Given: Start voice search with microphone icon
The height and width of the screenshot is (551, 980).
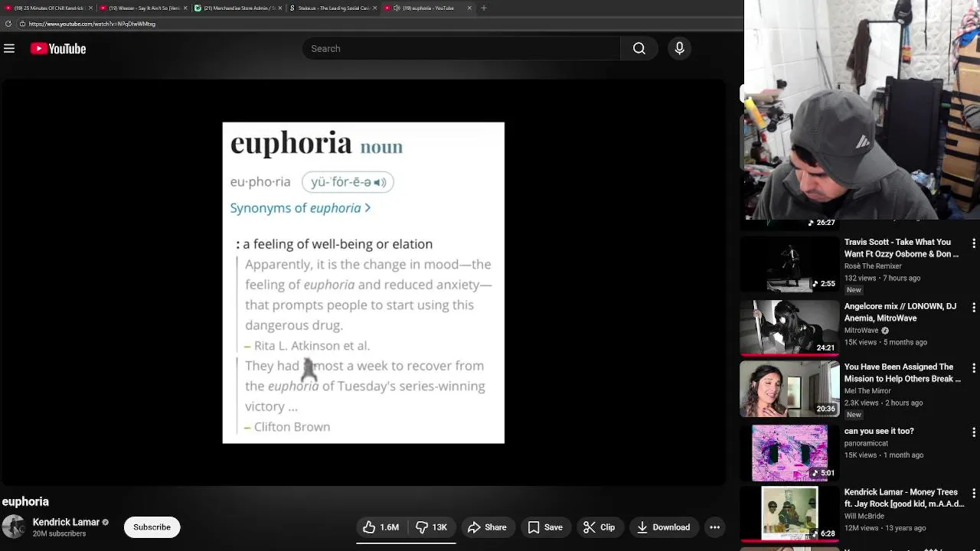Looking at the screenshot, I should (x=679, y=48).
